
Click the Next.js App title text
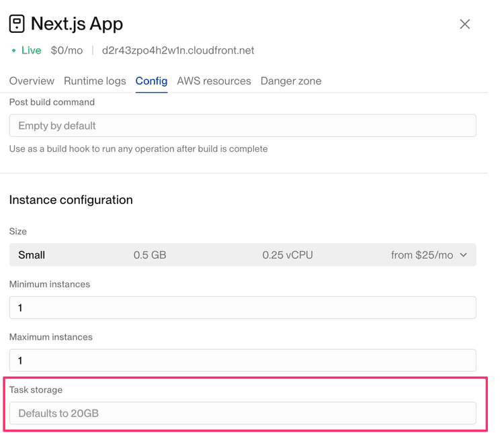pyautogui.click(x=77, y=24)
